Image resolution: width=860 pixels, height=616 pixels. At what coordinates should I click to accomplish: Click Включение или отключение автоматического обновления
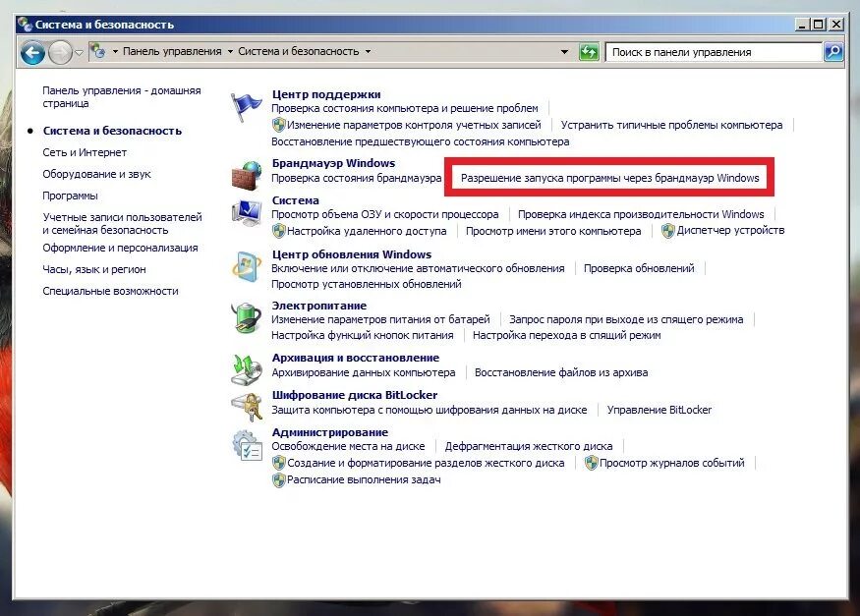coord(418,268)
